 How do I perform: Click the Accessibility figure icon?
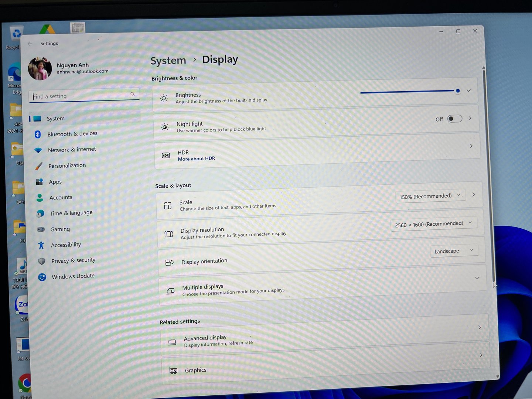41,245
